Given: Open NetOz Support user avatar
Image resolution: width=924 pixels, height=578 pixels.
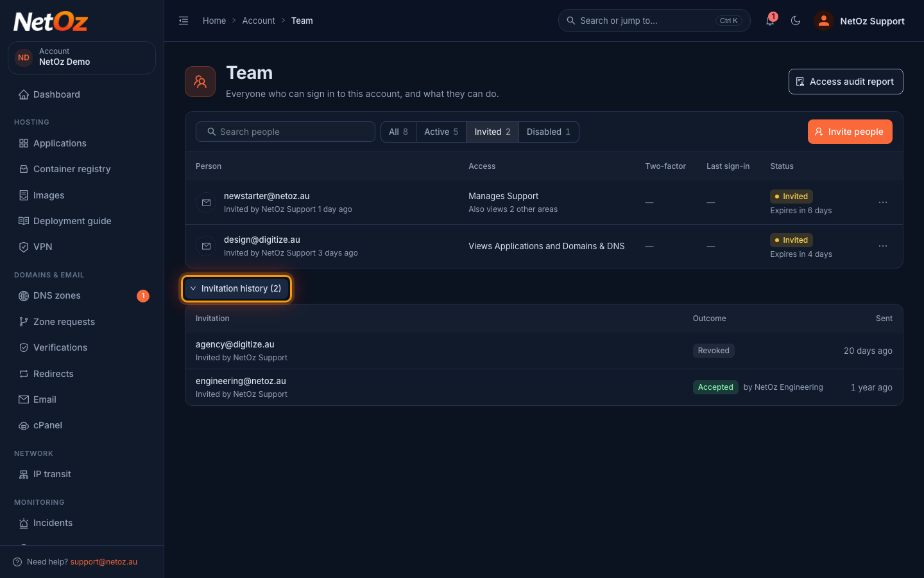Looking at the screenshot, I should click(x=823, y=21).
